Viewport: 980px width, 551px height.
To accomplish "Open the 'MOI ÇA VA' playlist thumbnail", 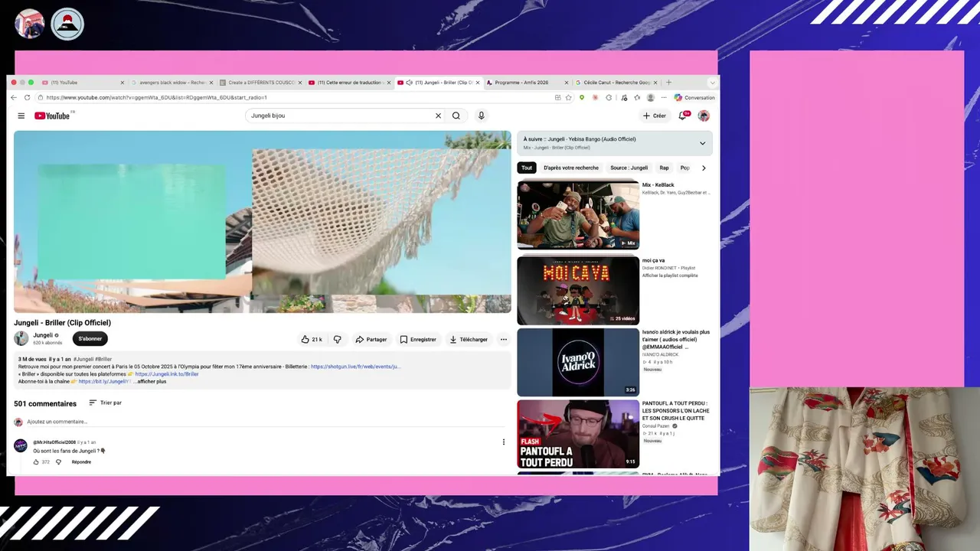I will pyautogui.click(x=578, y=290).
